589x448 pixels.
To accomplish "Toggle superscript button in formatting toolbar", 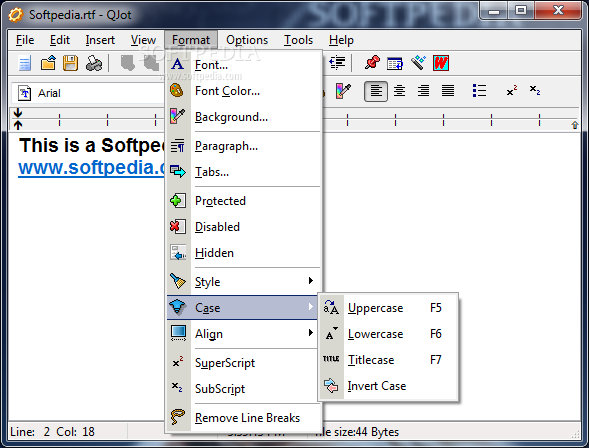I will [x=512, y=91].
